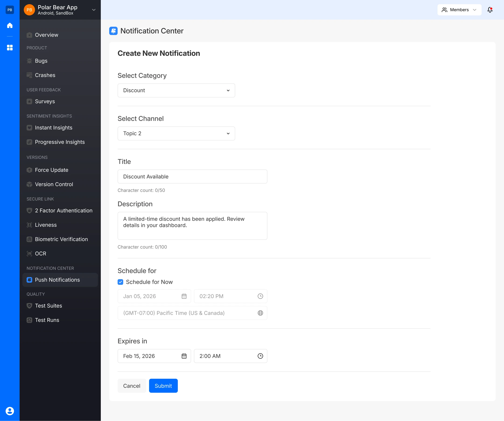Viewport: 504px width, 421px height.
Task: Open the apps grid icon
Action: click(x=10, y=48)
